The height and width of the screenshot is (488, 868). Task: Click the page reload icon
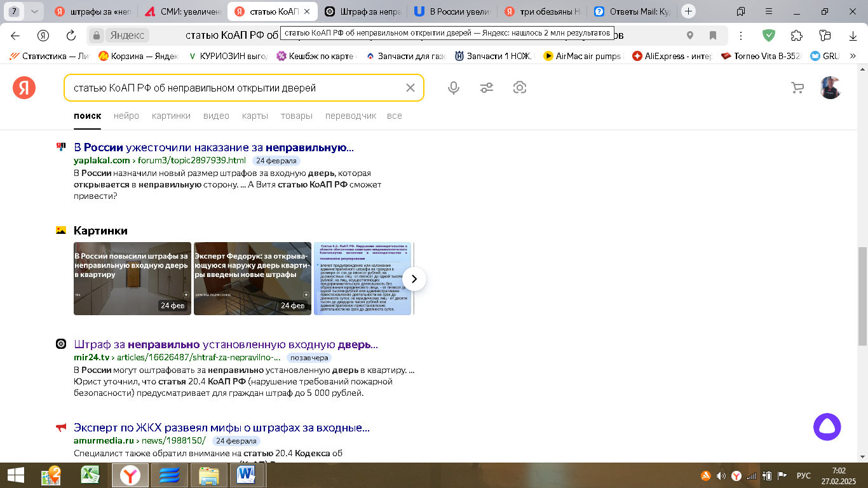click(x=71, y=36)
